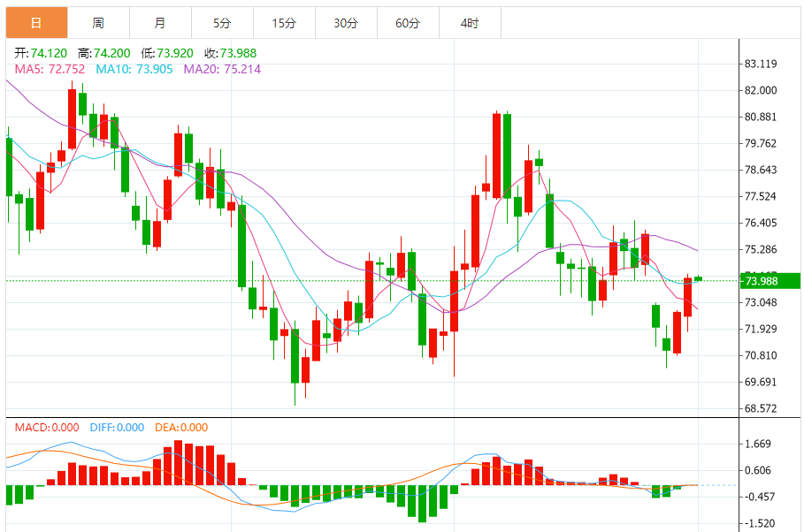Click the 73.048 price axis label
Viewport: 804px width, 532px height.
pyautogui.click(x=761, y=302)
